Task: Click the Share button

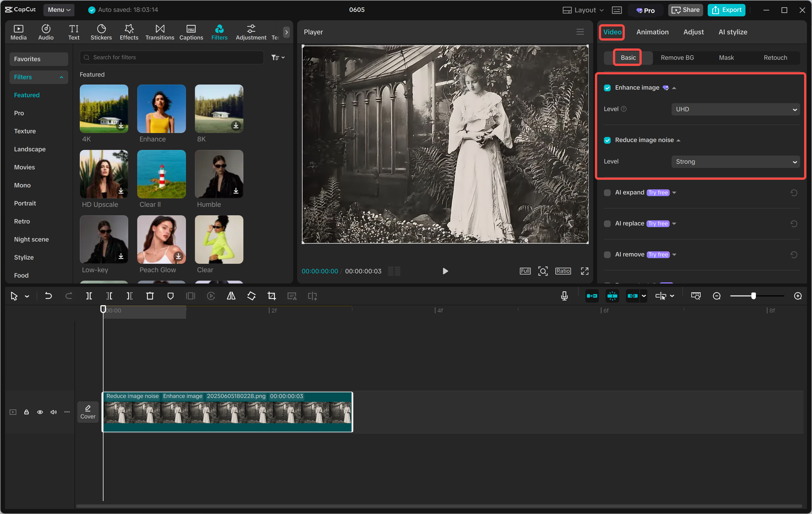Action: (685, 10)
